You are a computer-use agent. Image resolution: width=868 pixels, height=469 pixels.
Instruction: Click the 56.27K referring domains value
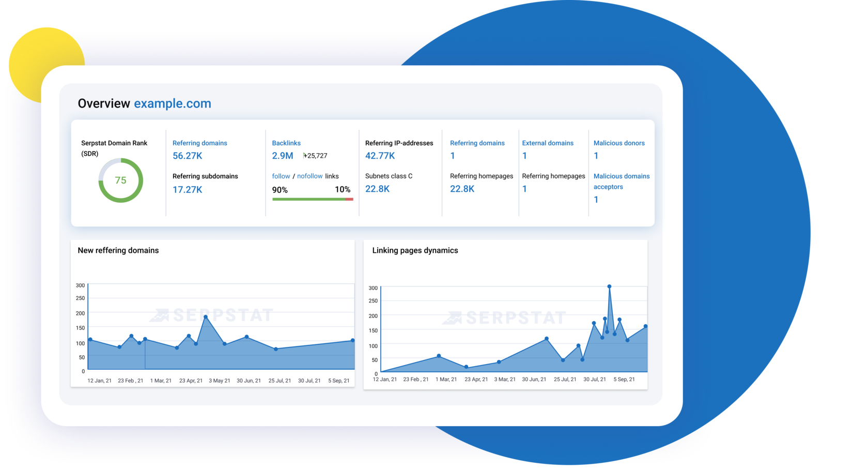188,156
